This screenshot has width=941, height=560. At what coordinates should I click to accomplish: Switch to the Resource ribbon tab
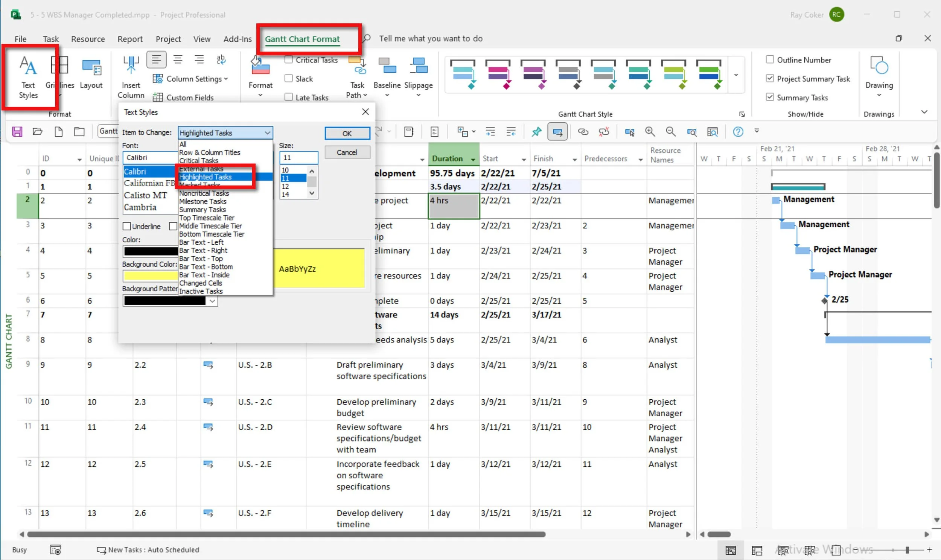pyautogui.click(x=88, y=39)
